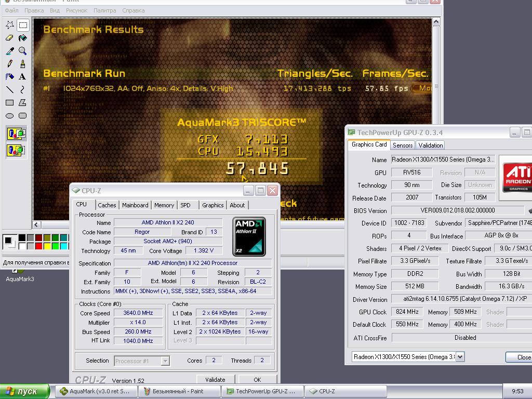Viewport: 532px width, 399px height.
Task: Pick the dark red color swatch
Action: [x=38, y=238]
